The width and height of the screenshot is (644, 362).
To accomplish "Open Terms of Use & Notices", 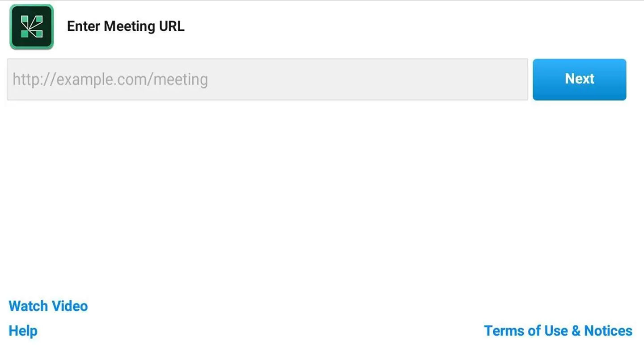I will point(558,331).
